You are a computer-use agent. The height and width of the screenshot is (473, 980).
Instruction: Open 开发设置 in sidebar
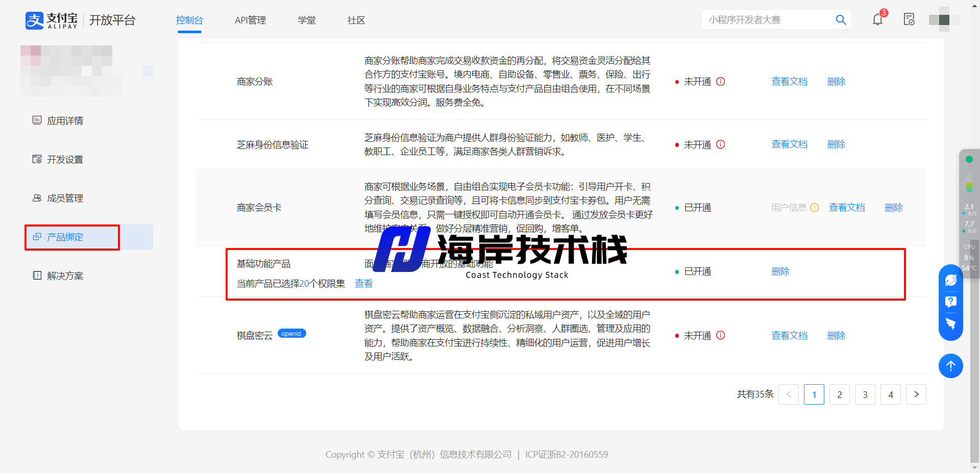[88, 159]
